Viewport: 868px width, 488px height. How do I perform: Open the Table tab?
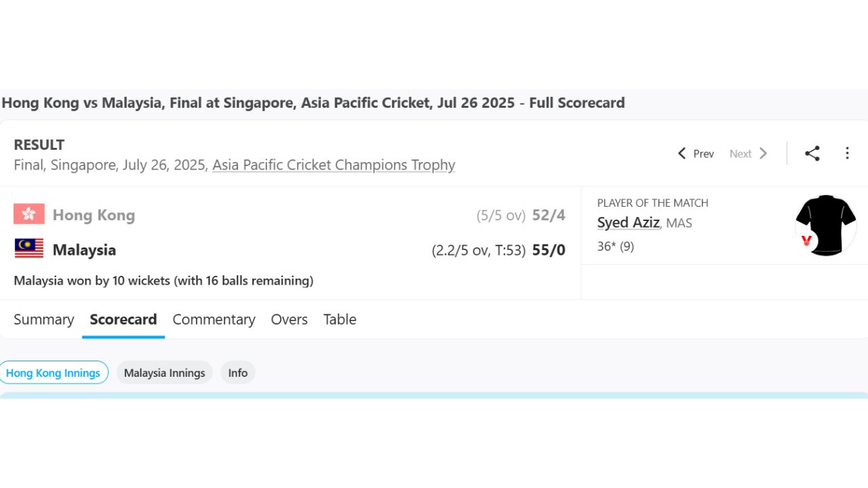(340, 319)
